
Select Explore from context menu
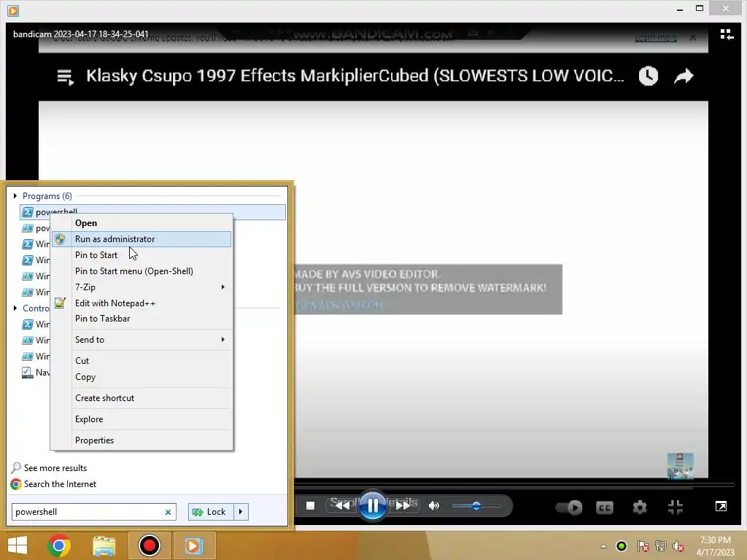pyautogui.click(x=88, y=419)
